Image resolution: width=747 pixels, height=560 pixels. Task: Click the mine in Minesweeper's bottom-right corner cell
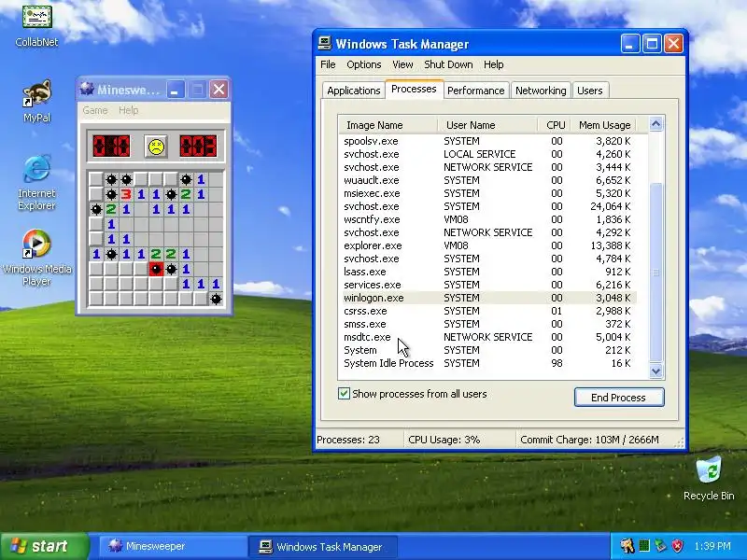[216, 299]
